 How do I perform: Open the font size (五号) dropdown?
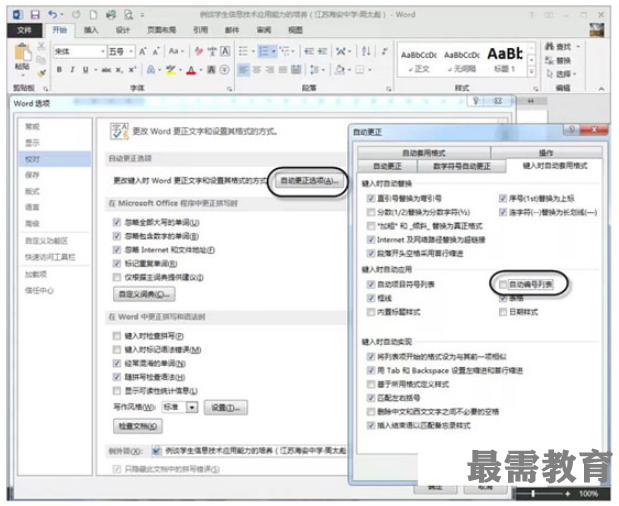tap(131, 52)
